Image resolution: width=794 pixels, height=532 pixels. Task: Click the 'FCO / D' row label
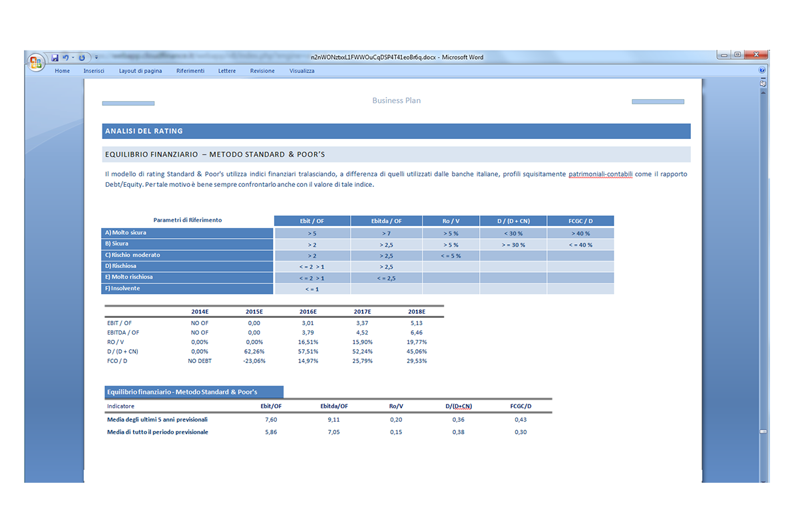(x=117, y=361)
